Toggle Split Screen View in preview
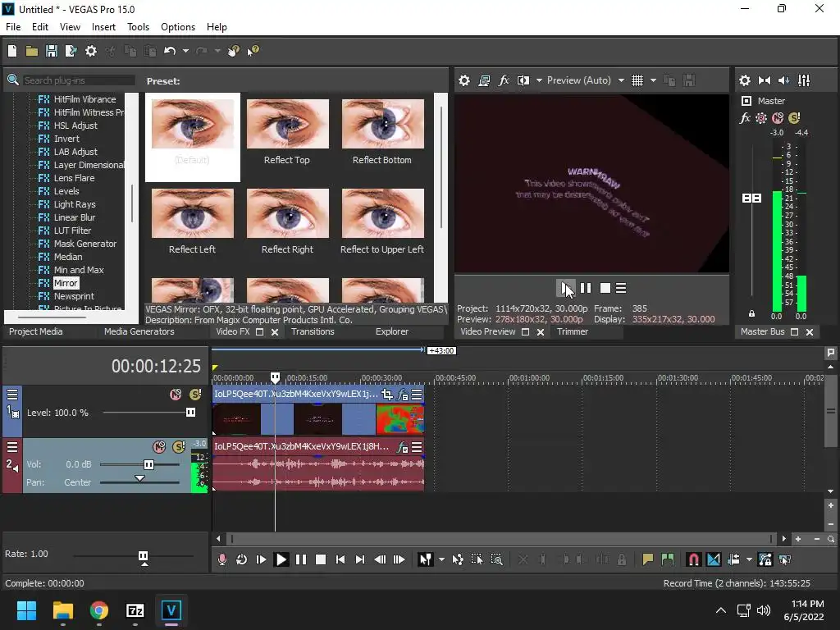This screenshot has height=630, width=840. point(523,80)
